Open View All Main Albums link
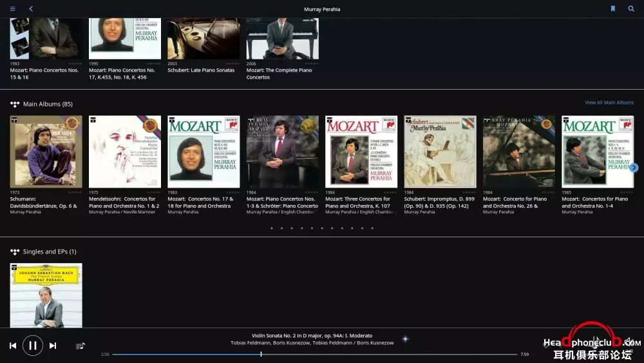Viewport: 644px width, 363px height. pos(609,103)
